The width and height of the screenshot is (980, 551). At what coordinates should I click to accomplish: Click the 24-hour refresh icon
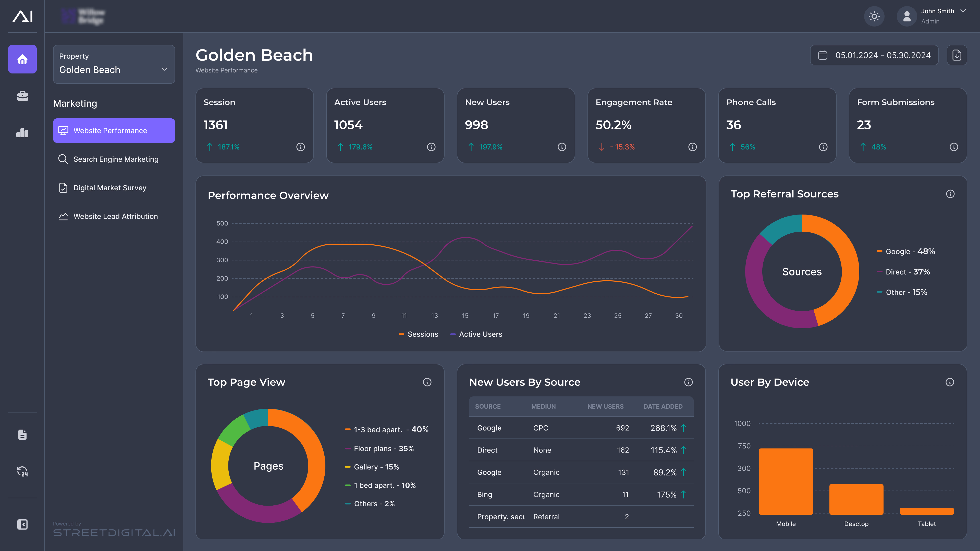point(22,471)
